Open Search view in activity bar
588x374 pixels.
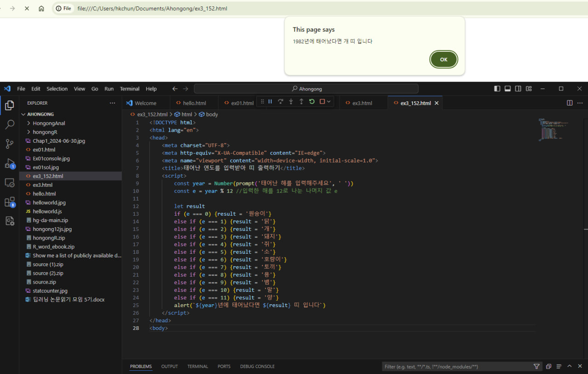point(9,124)
